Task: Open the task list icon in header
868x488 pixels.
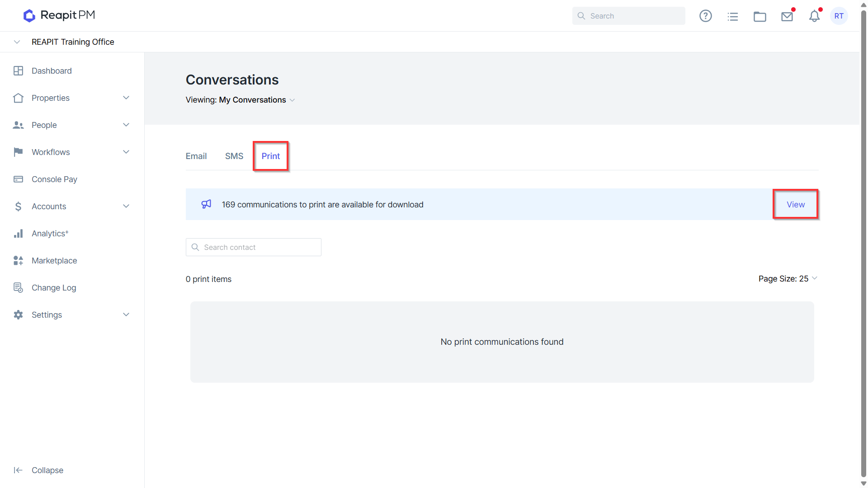Action: [732, 17]
